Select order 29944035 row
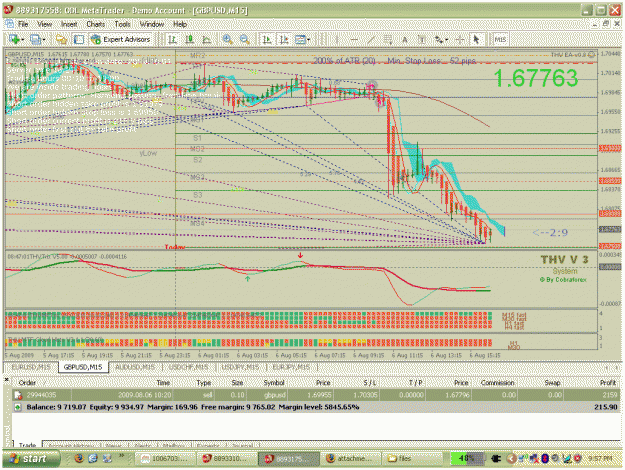625x470 pixels. click(316, 395)
